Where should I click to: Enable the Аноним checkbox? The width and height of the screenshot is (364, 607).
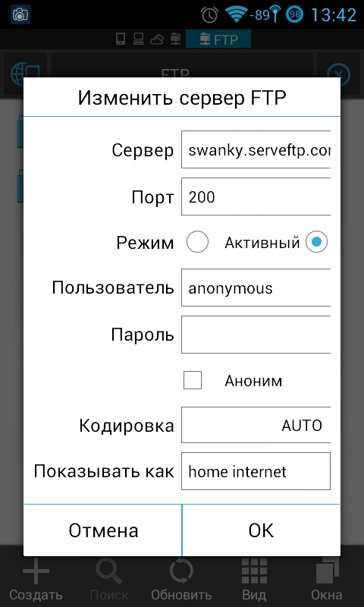tap(193, 380)
